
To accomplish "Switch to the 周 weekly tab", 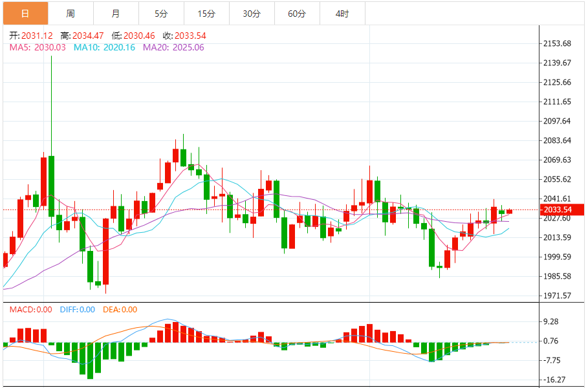I will (x=71, y=14).
